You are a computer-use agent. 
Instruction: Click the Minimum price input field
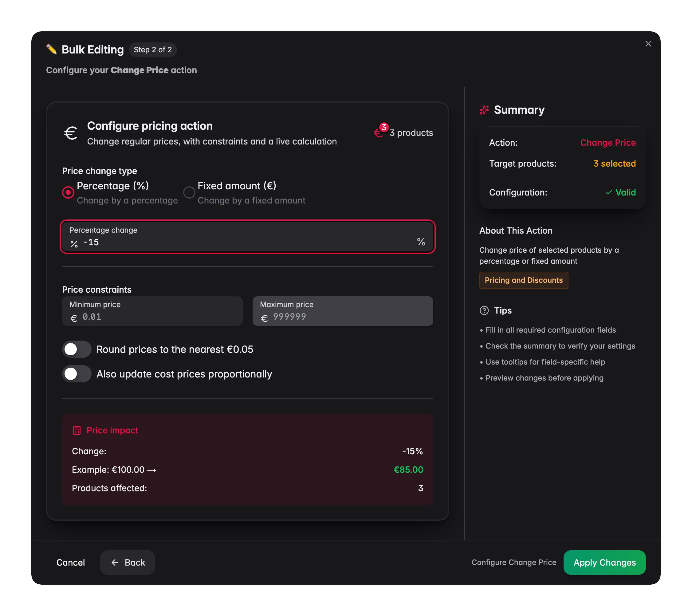coord(152,311)
